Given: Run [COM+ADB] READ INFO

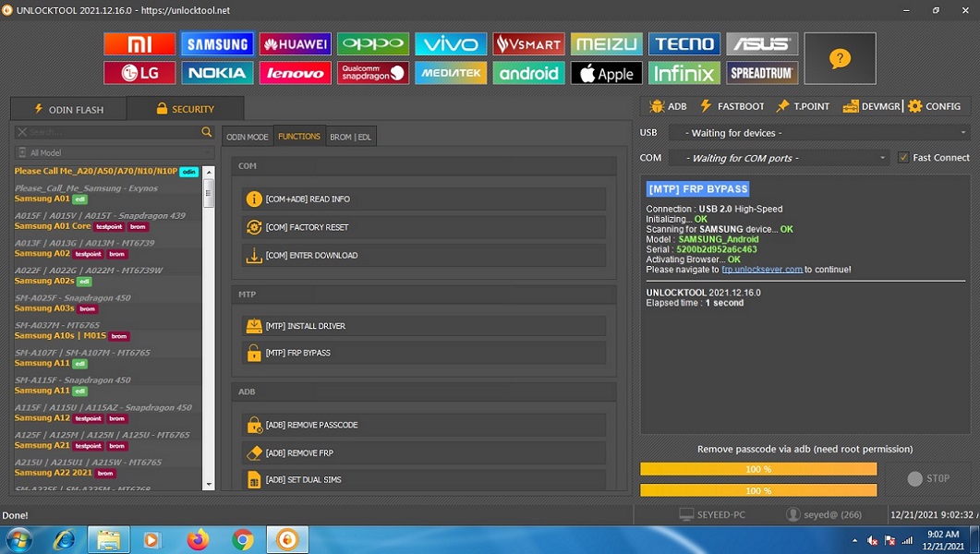Looking at the screenshot, I should pos(424,199).
